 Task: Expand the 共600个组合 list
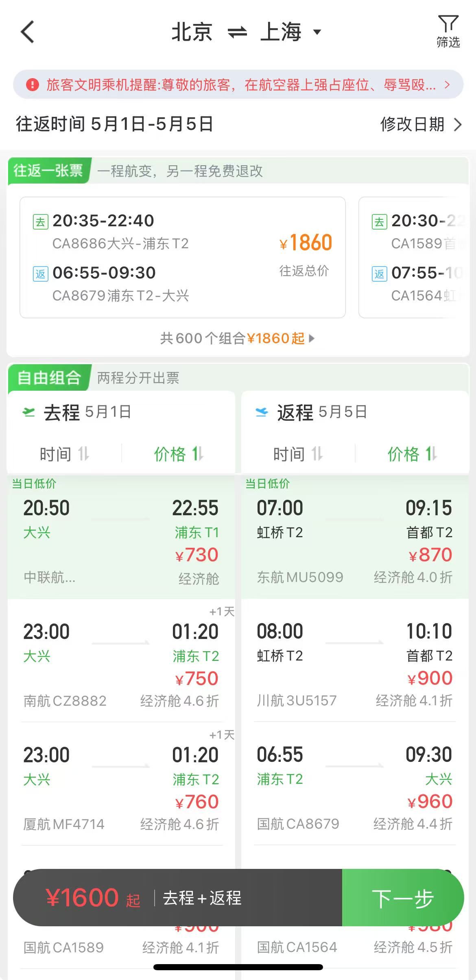click(x=237, y=338)
